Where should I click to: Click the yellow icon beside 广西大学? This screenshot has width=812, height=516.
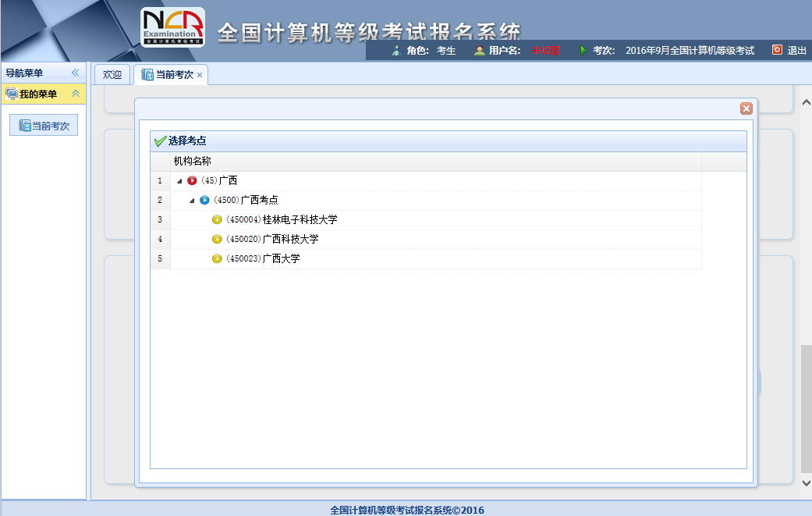(217, 258)
